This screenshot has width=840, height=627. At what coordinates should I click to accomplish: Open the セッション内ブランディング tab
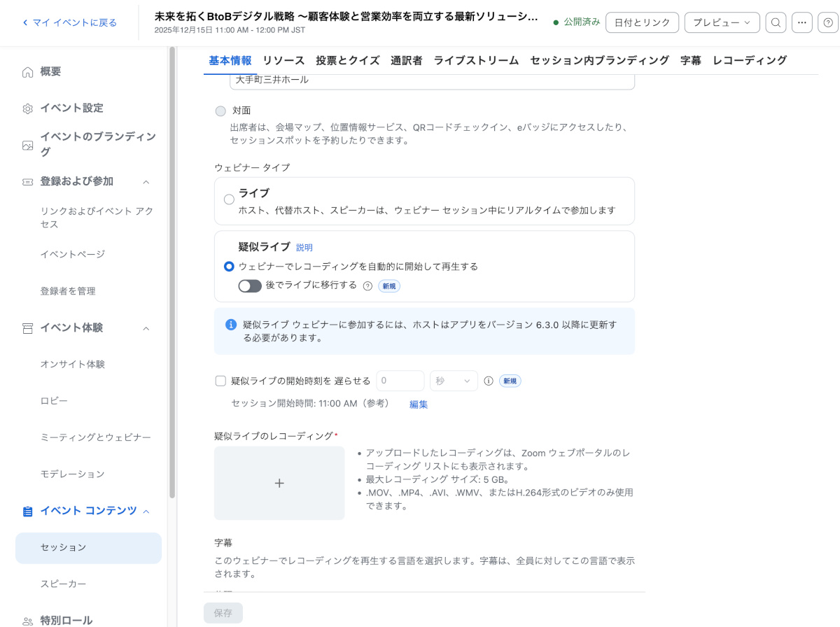click(600, 61)
